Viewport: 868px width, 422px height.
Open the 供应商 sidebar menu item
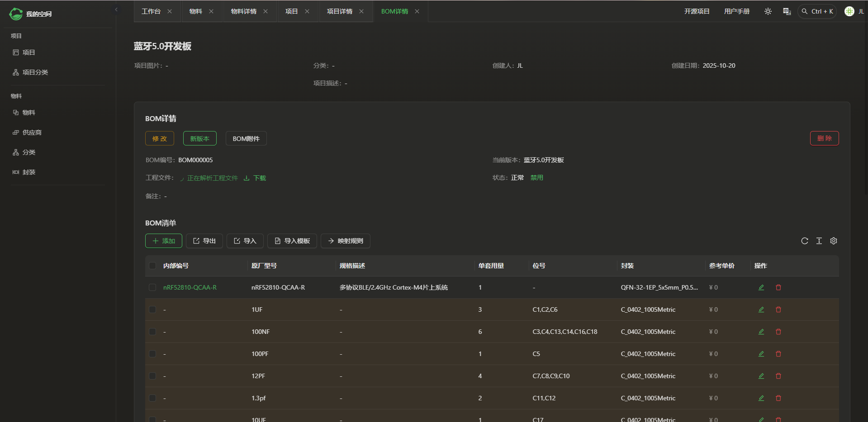coord(32,132)
